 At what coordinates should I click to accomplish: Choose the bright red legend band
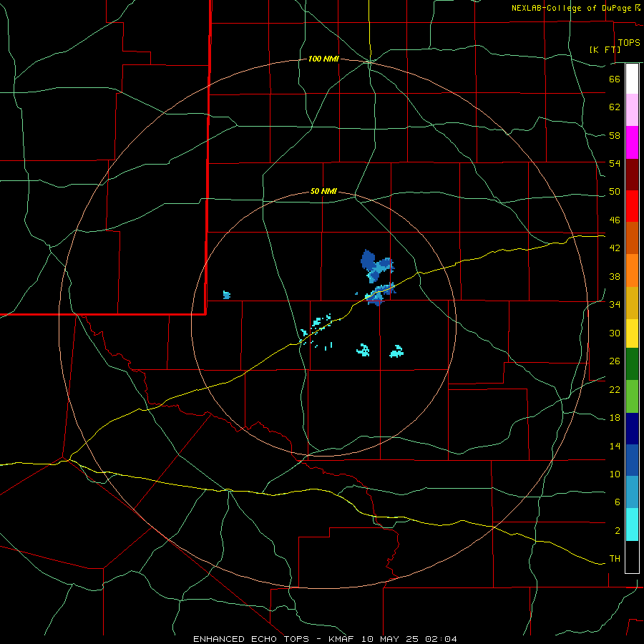tap(632, 206)
